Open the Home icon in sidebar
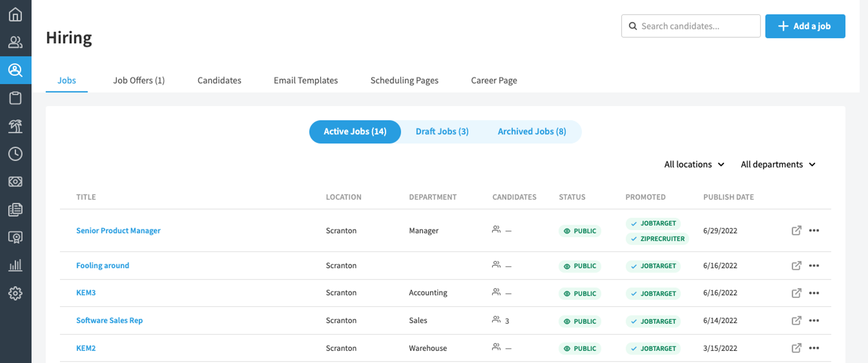Image resolution: width=868 pixels, height=363 pixels. tap(16, 14)
